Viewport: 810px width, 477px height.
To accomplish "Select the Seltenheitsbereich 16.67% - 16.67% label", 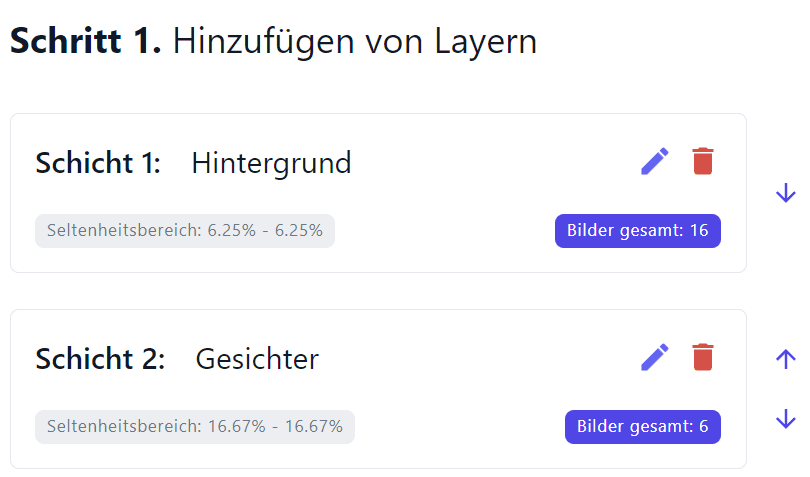I will (195, 427).
